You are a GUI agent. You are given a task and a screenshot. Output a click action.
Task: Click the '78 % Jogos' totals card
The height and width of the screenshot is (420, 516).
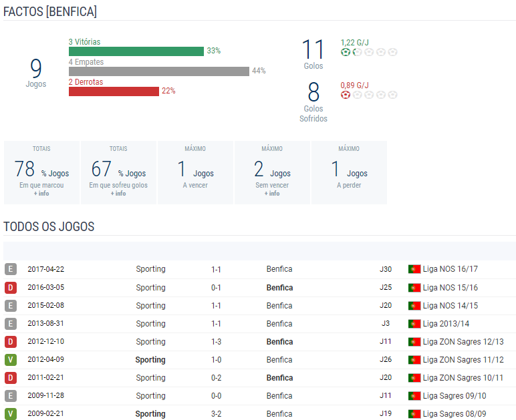41,172
